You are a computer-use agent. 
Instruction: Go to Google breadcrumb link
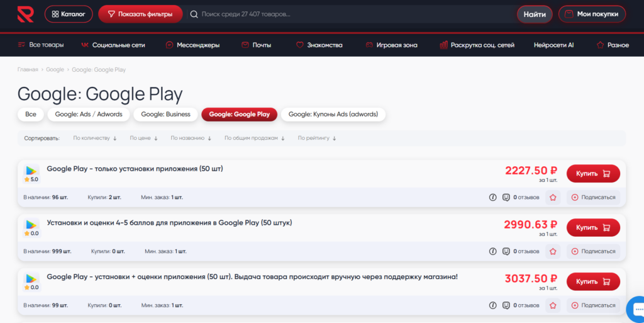(55, 69)
